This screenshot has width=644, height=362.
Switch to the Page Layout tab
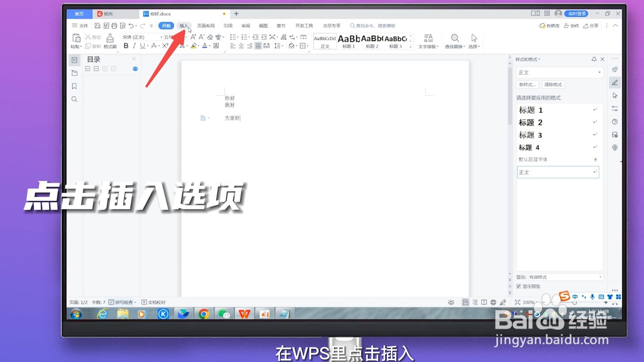click(x=206, y=26)
